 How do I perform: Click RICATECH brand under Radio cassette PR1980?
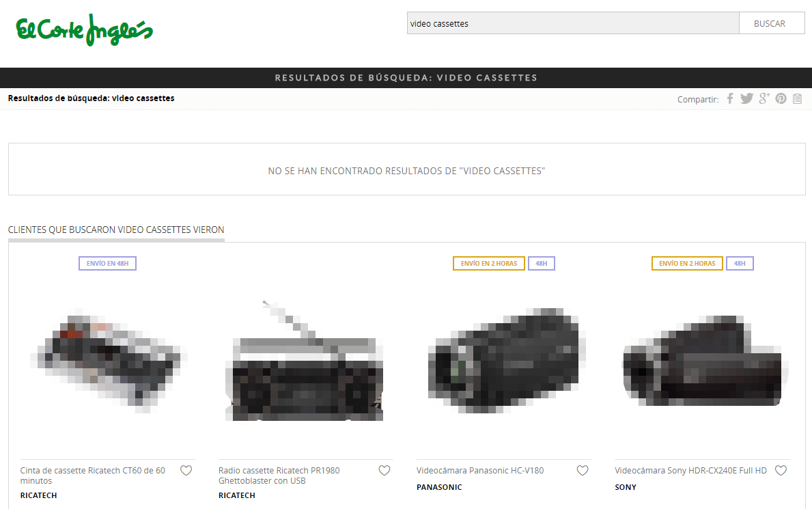coord(237,495)
